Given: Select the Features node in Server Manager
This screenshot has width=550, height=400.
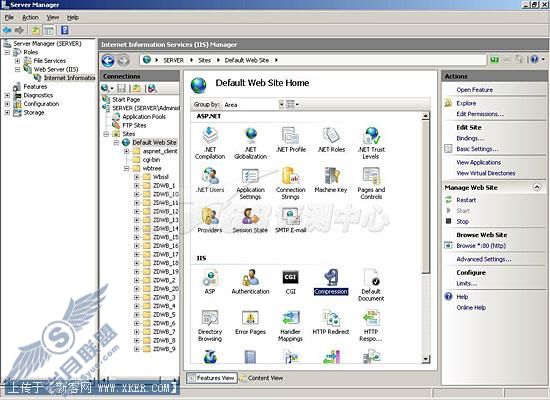Looking at the screenshot, I should (35, 87).
